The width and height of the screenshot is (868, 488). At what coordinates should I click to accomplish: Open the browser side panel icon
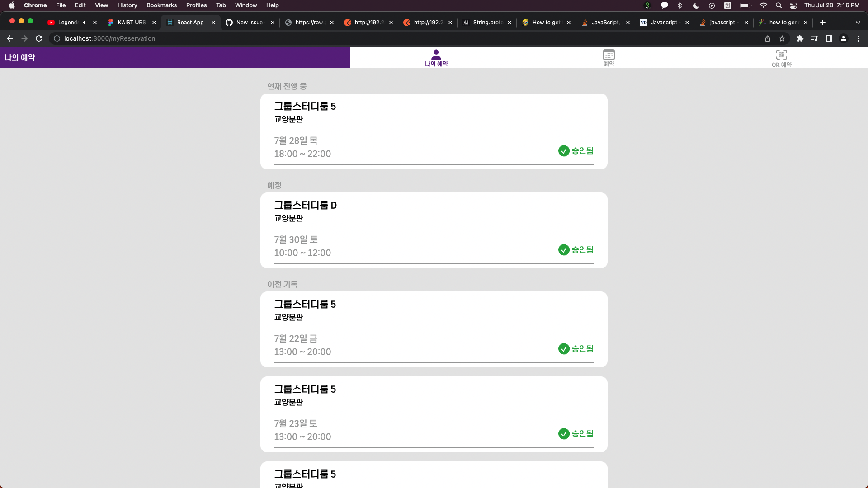pyautogui.click(x=829, y=38)
